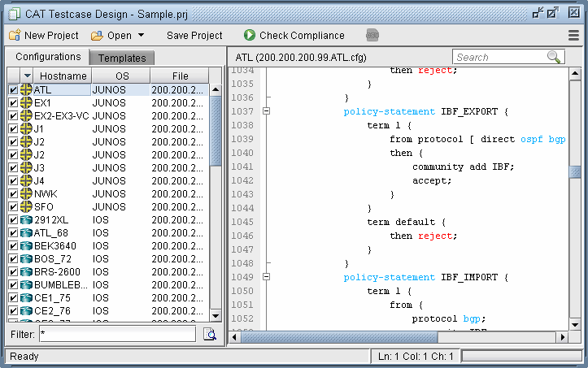Open the dropdown arrow next to Open

(x=141, y=36)
